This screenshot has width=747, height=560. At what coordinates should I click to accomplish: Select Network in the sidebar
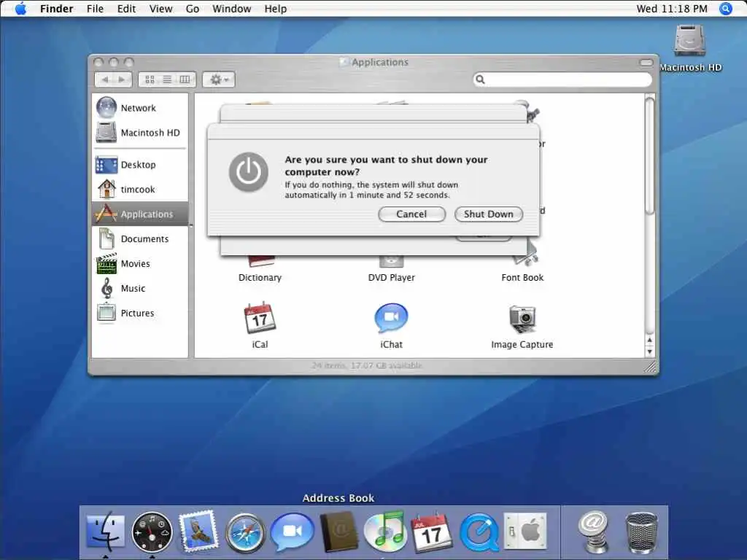[140, 108]
